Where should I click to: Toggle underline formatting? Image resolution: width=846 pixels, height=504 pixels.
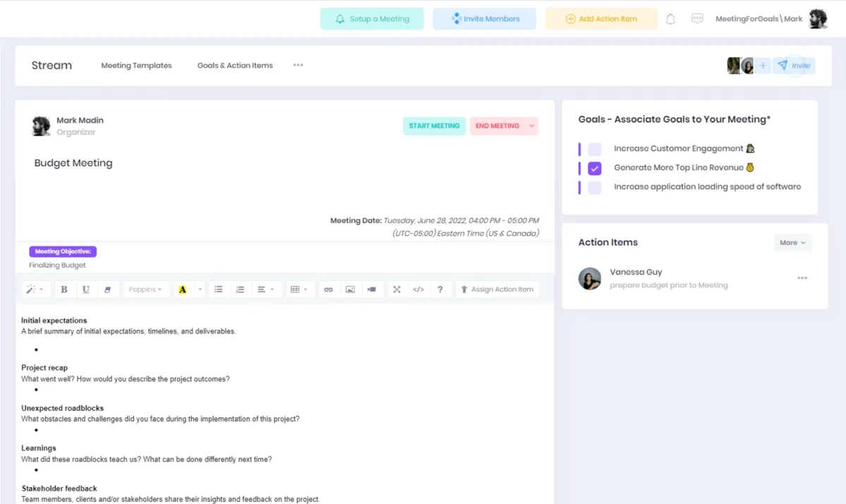point(85,290)
